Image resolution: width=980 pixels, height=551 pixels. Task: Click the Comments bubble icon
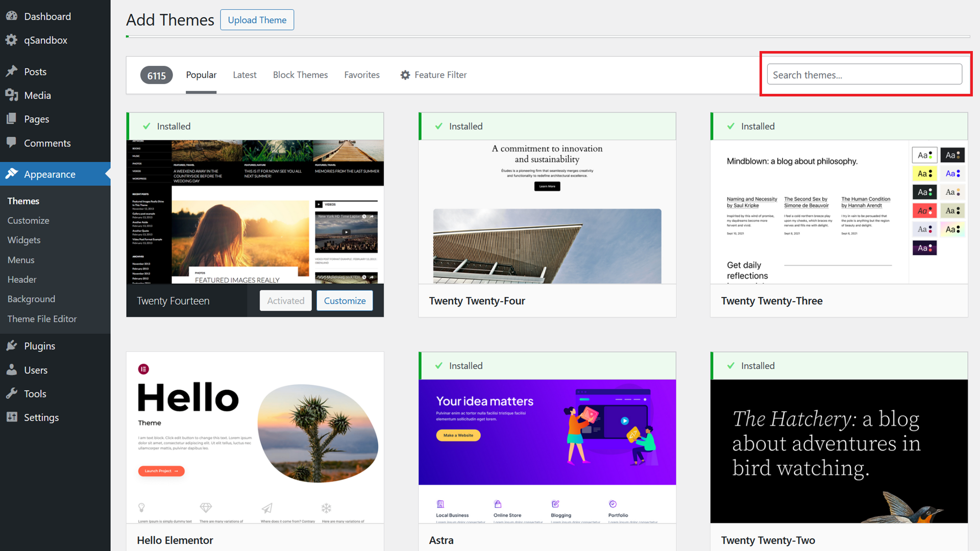tap(12, 142)
